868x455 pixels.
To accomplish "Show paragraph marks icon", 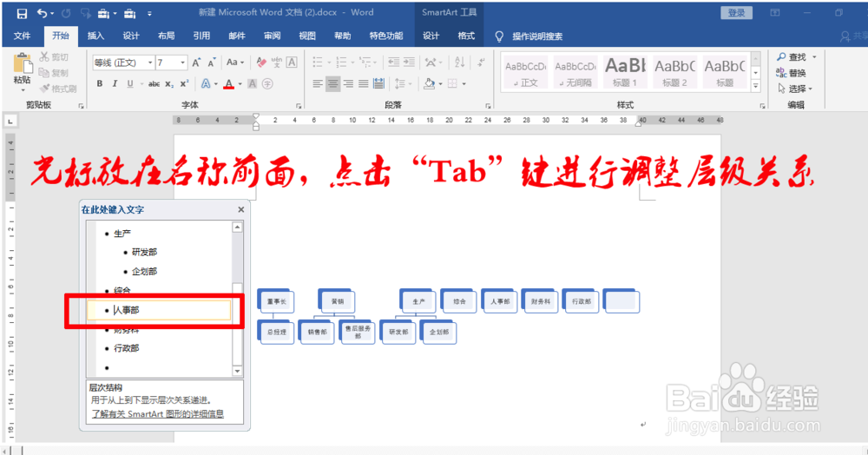I will point(482,62).
